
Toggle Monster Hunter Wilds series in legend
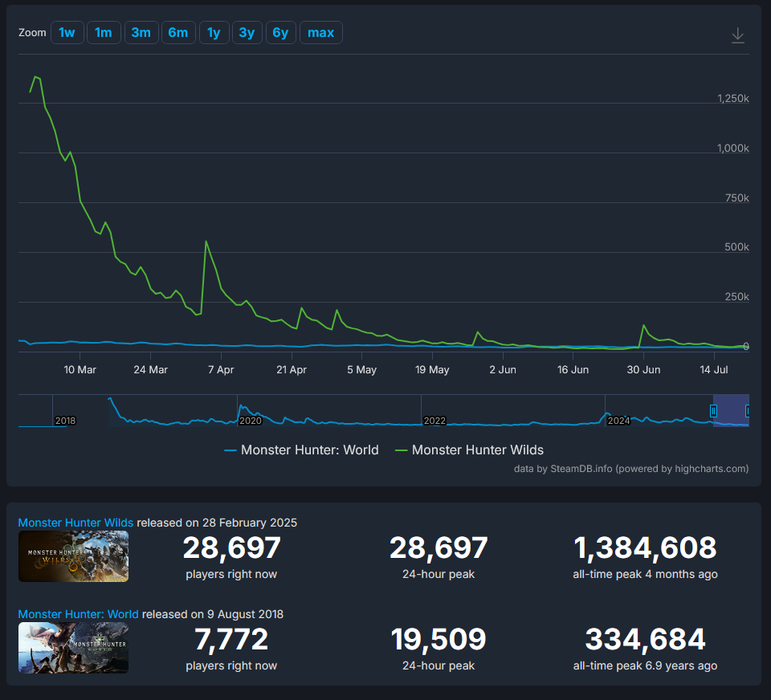pyautogui.click(x=470, y=450)
